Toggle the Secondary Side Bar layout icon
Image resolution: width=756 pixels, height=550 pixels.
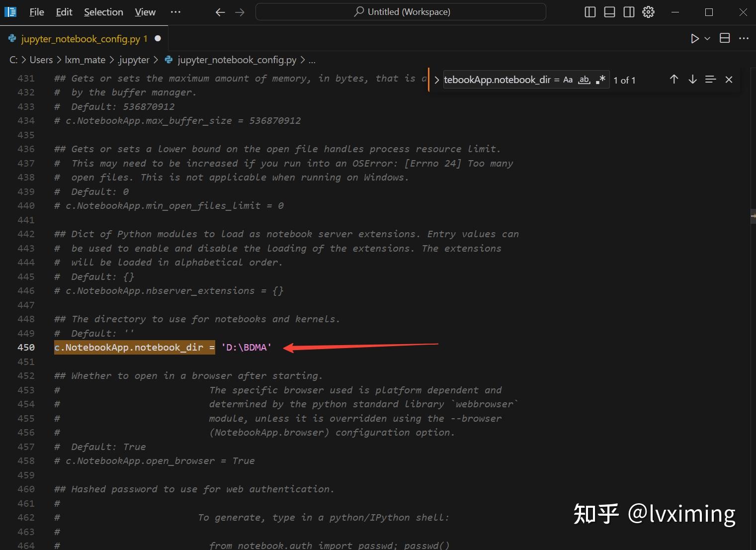(x=628, y=11)
